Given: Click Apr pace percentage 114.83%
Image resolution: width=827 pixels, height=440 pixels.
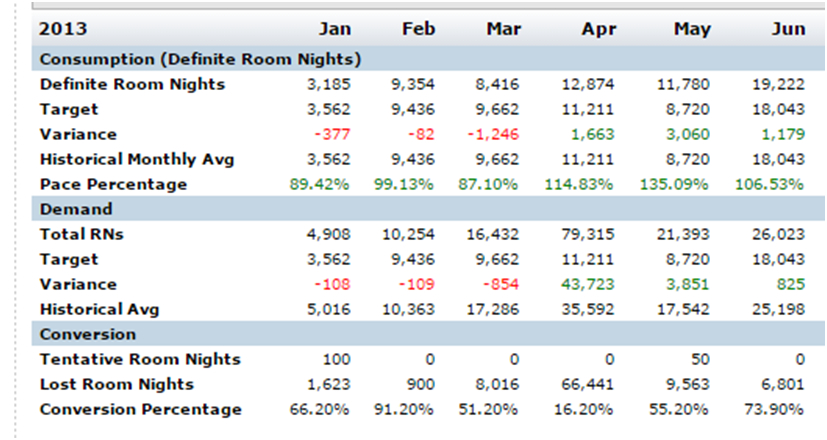Looking at the screenshot, I should click(x=579, y=184).
